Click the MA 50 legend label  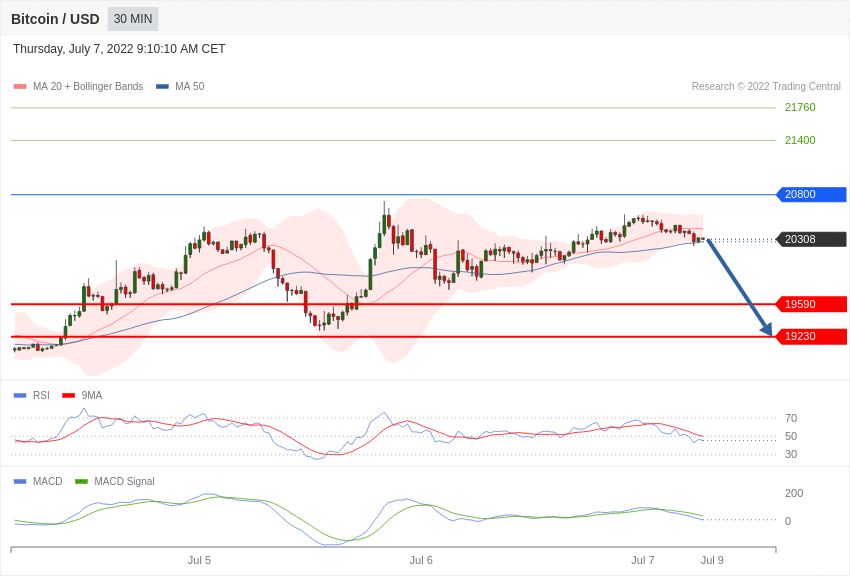click(x=190, y=86)
